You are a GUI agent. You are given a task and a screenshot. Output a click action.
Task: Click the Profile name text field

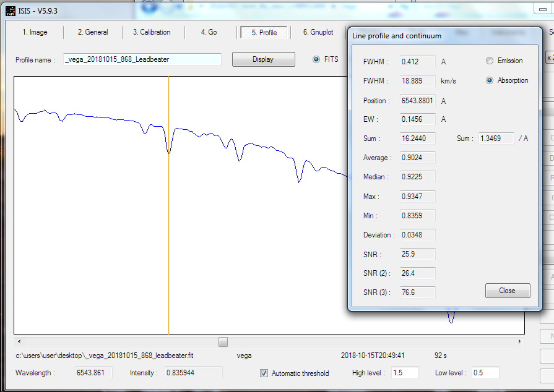142,59
